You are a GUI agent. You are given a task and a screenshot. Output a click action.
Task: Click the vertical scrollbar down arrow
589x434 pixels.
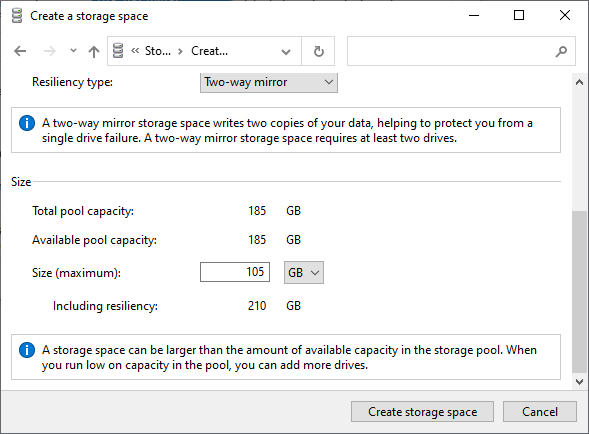click(579, 381)
